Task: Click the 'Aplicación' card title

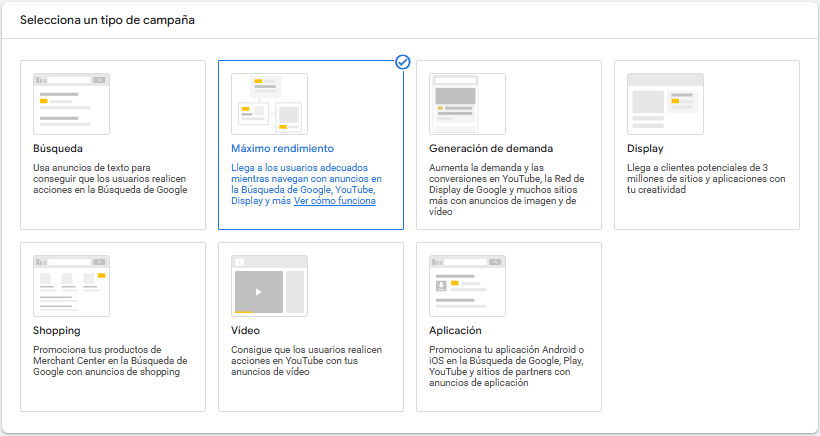Action: pos(455,330)
